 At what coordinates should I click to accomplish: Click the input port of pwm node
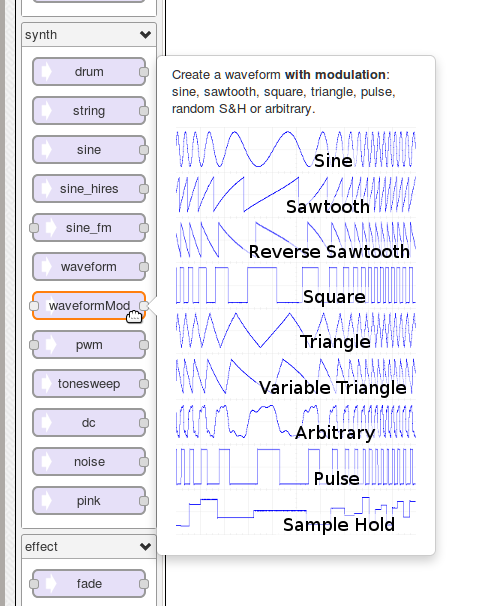34,345
